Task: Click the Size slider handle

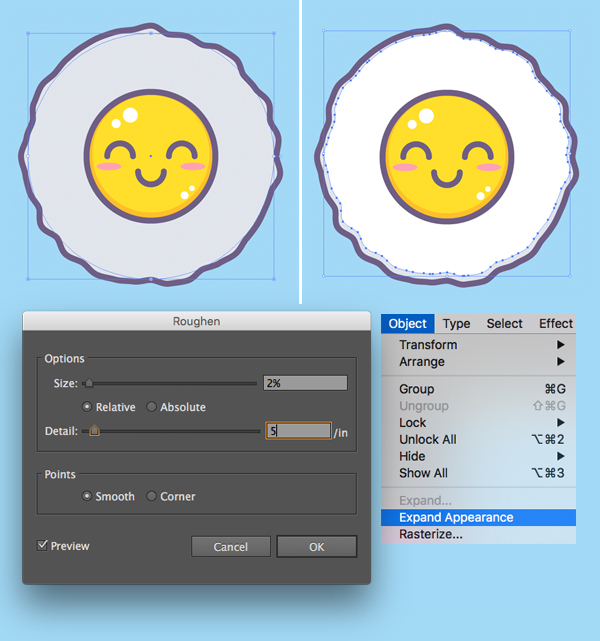Action: [88, 382]
